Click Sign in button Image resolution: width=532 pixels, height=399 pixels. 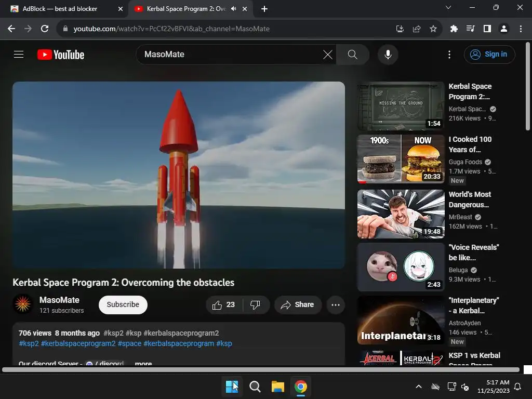coord(489,54)
